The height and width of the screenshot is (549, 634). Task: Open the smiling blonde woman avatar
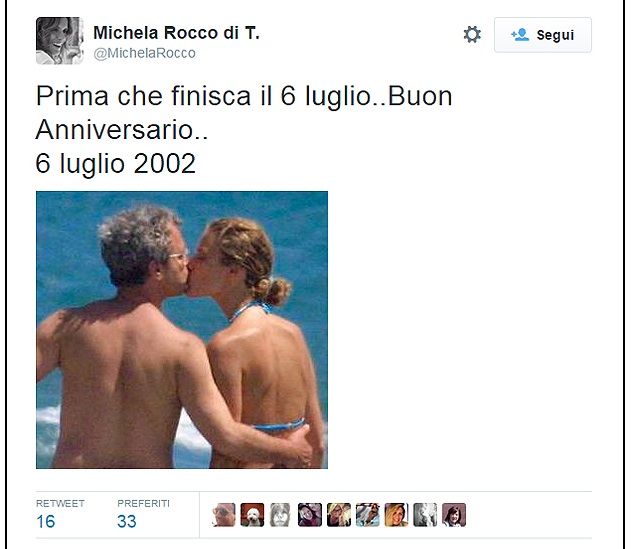(x=396, y=515)
